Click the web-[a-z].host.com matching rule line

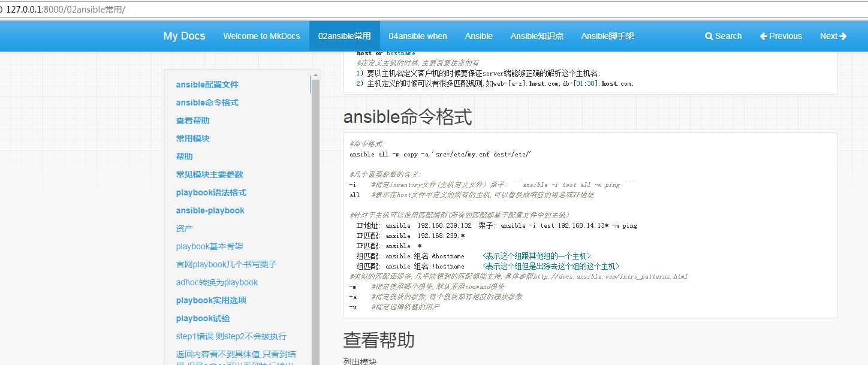pos(495,84)
